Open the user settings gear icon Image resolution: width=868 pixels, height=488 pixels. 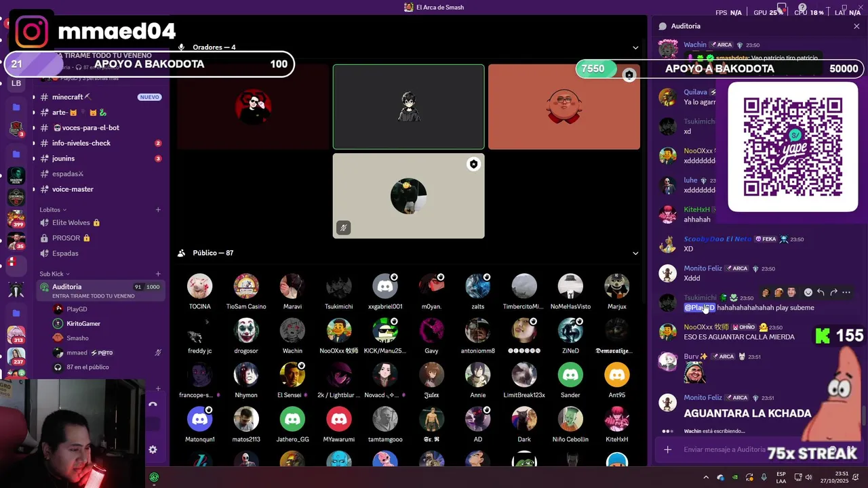(x=153, y=449)
